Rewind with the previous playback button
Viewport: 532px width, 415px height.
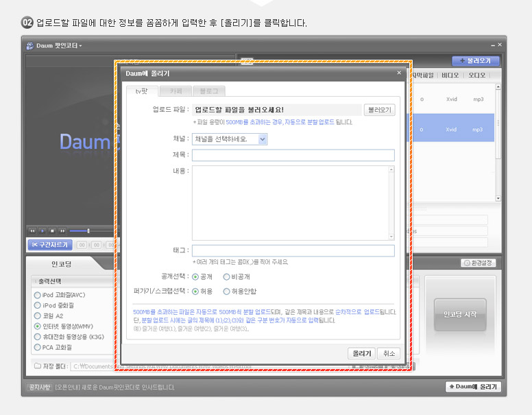pos(33,231)
